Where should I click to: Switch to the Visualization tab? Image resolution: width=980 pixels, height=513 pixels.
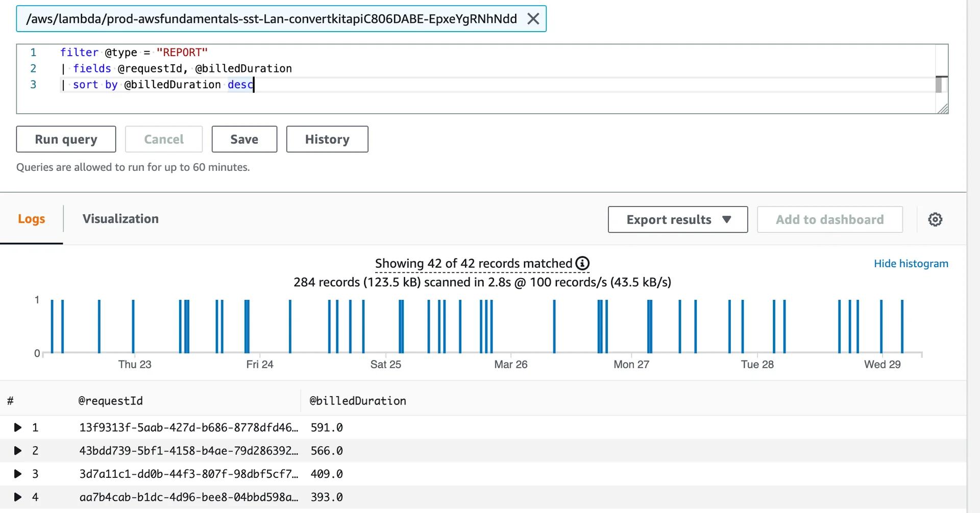tap(120, 218)
